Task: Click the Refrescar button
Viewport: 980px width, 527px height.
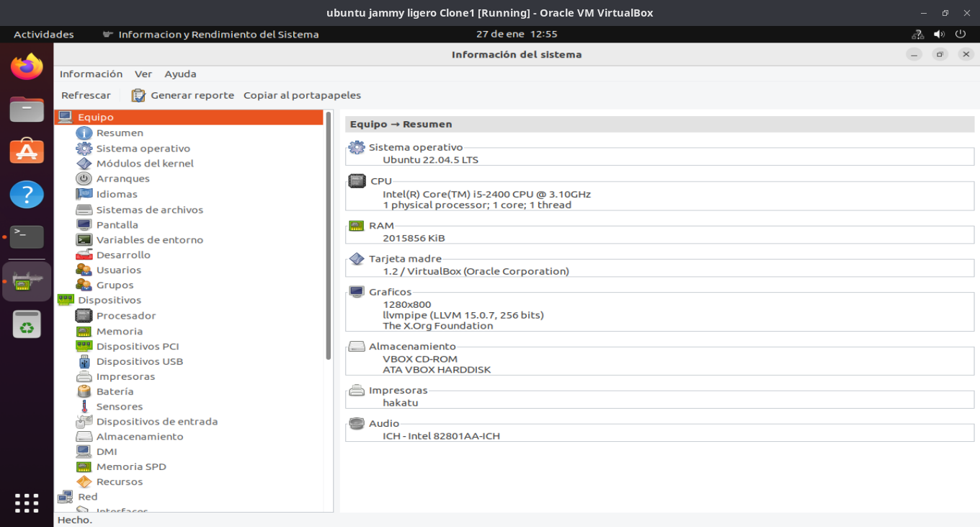Action: [86, 95]
